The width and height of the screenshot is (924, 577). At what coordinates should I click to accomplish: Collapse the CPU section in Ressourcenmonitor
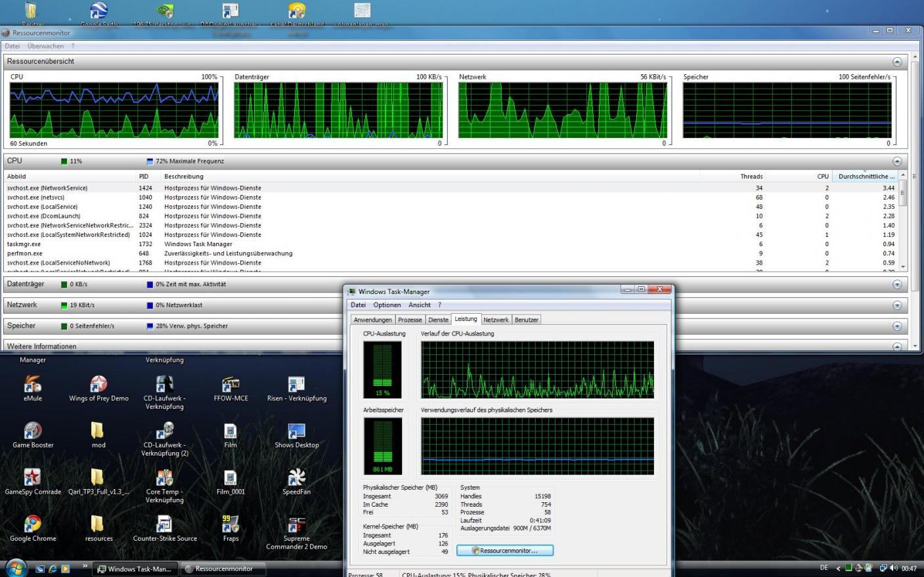(x=897, y=161)
